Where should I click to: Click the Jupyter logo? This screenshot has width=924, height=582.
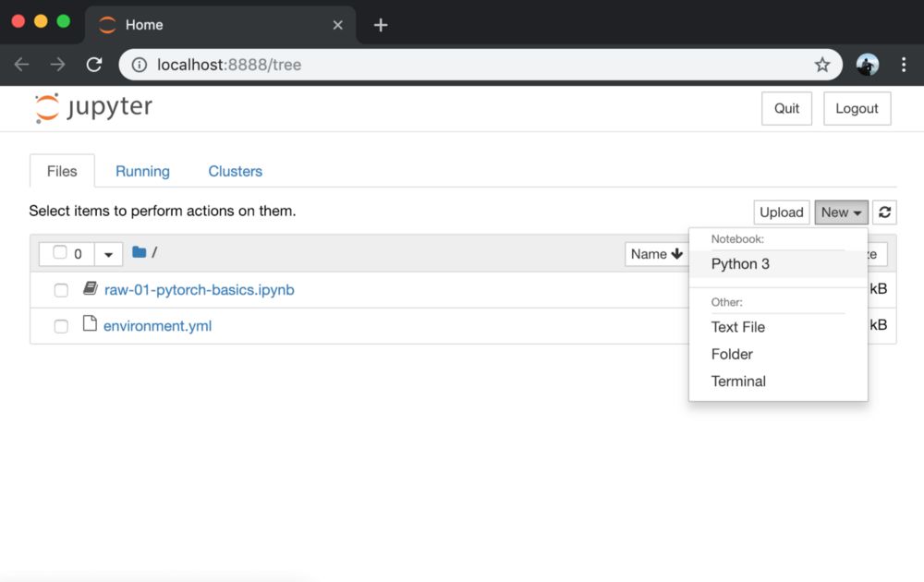click(x=93, y=108)
